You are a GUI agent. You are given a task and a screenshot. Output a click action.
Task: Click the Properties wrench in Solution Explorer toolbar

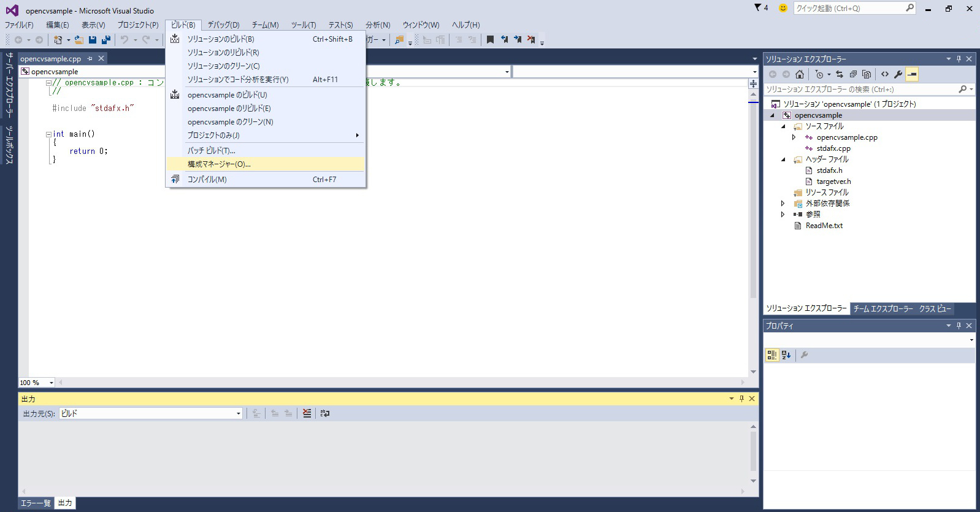898,74
